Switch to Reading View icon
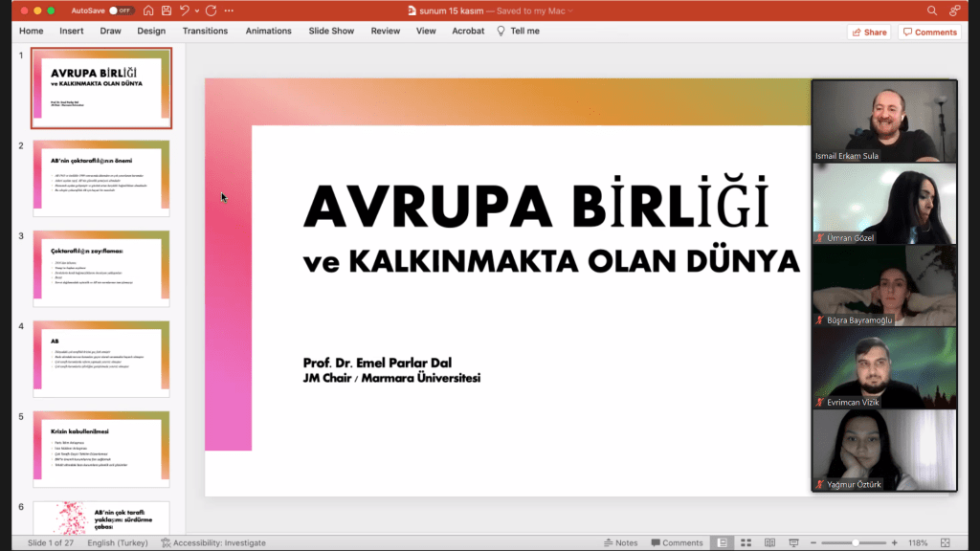 769,542
